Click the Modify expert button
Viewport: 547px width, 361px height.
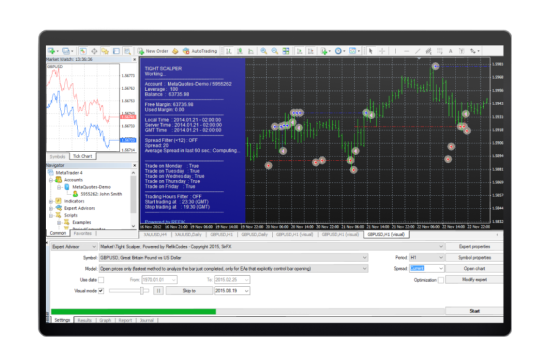(x=474, y=280)
